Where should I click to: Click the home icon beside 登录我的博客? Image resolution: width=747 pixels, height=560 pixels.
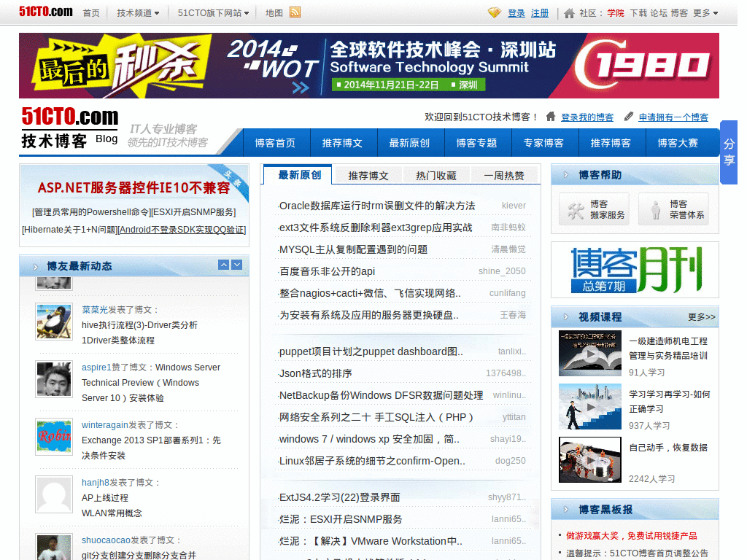click(x=551, y=116)
